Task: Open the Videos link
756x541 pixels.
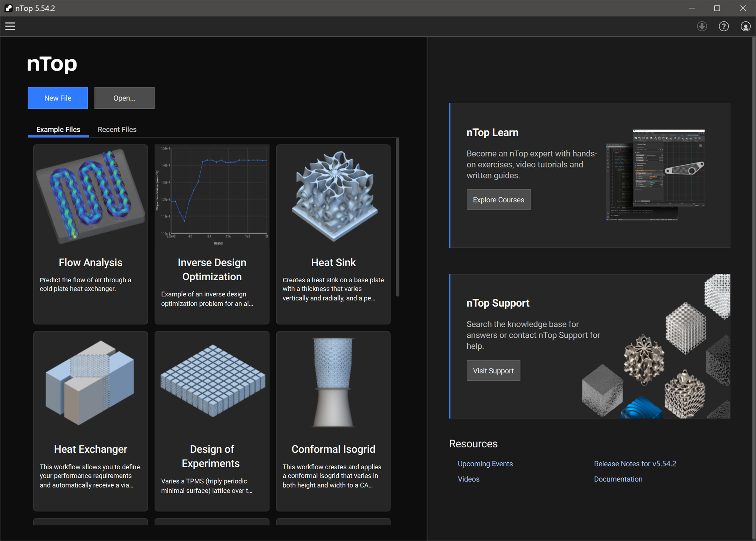Action: (468, 479)
